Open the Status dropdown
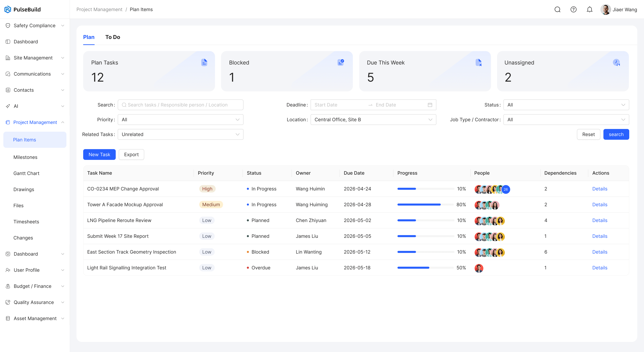This screenshot has height=352, width=644. (x=566, y=105)
